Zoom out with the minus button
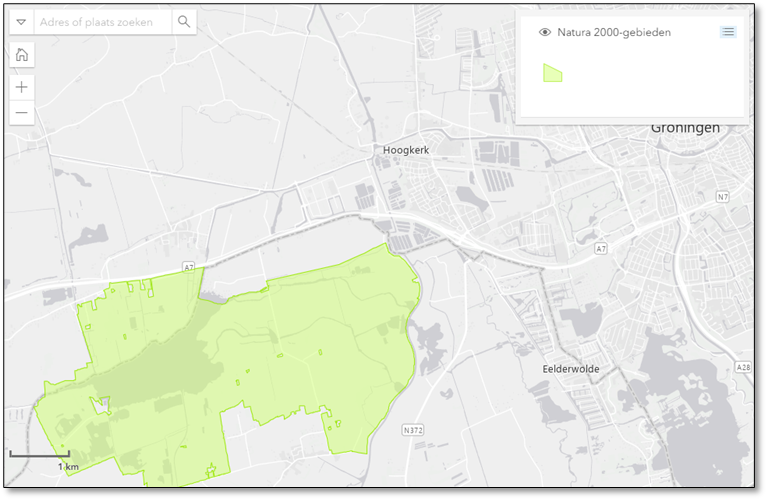Image resolution: width=768 pixels, height=500 pixels. point(22,113)
